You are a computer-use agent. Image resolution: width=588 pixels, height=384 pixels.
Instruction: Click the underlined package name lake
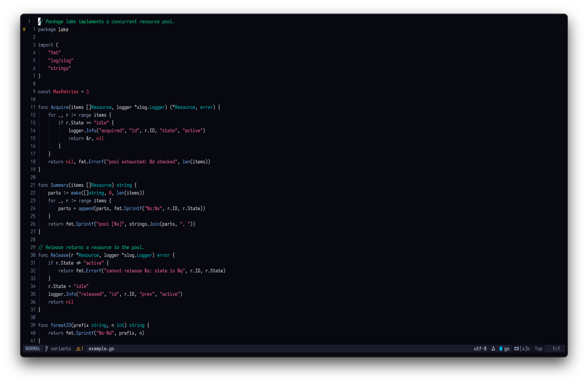(63, 29)
